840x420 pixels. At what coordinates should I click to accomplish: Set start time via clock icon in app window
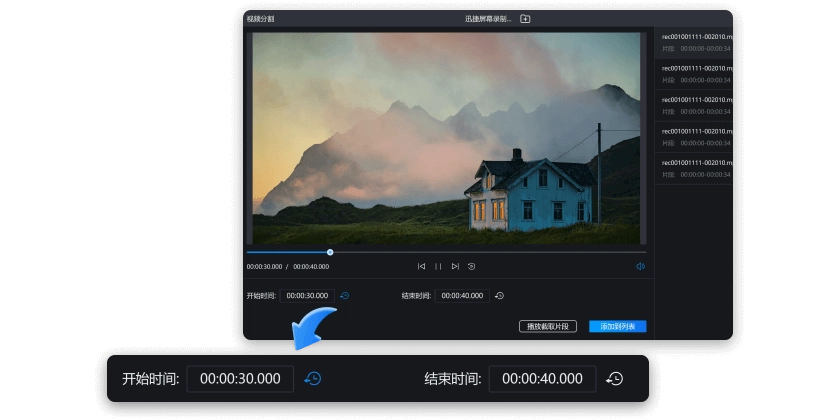(344, 296)
